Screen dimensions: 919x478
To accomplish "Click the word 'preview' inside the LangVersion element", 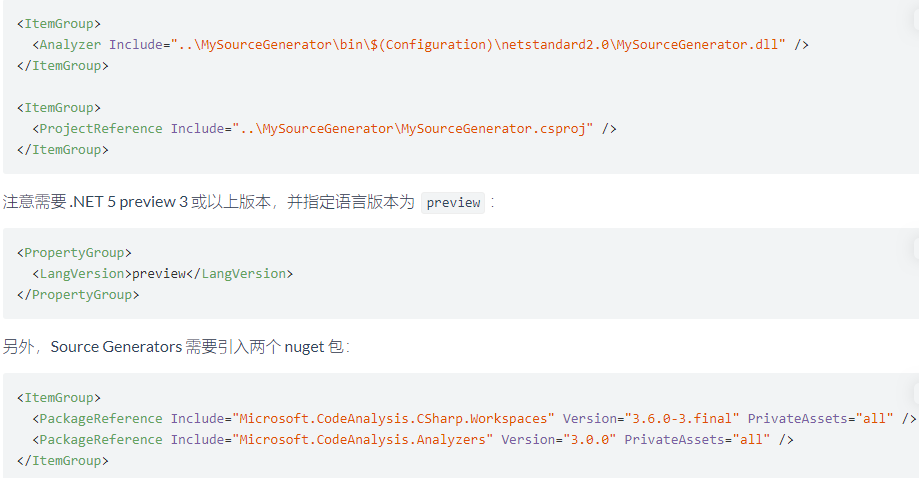I will (159, 274).
